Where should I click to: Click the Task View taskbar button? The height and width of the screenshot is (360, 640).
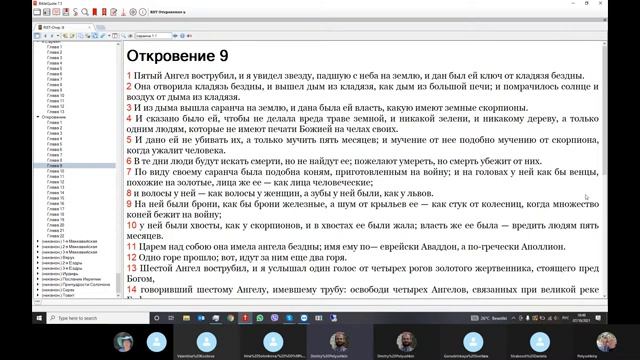(171, 318)
